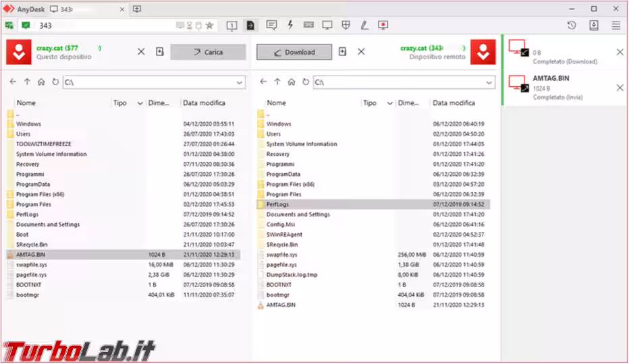629x364 pixels.
Task: Expand the local path C:\ dropdown
Action: pos(240,83)
